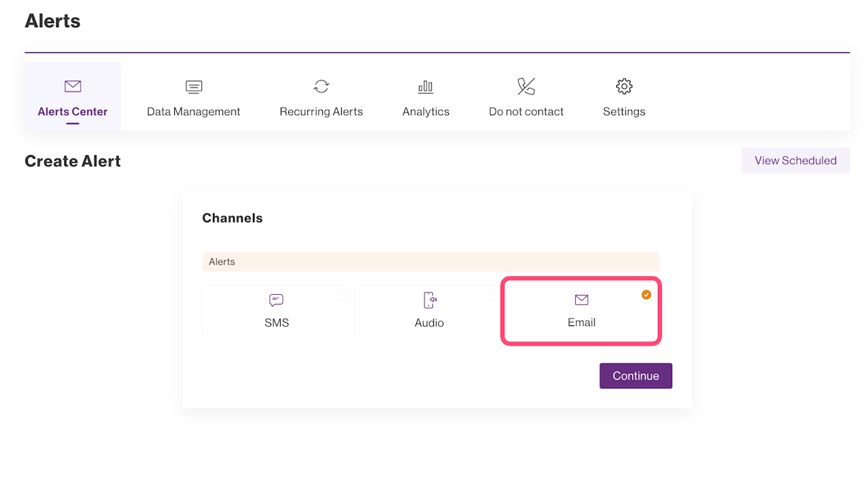This screenshot has height=484, width=868.
Task: Click the Audio phone speaker icon
Action: coord(429,300)
